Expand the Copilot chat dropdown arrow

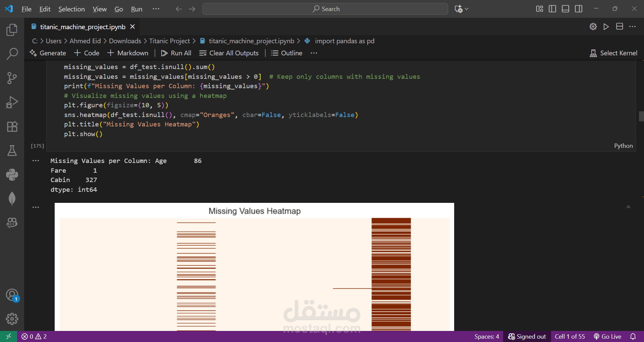(467, 9)
